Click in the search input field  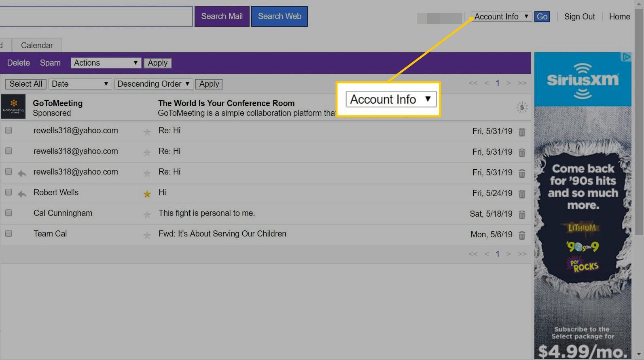tap(96, 16)
